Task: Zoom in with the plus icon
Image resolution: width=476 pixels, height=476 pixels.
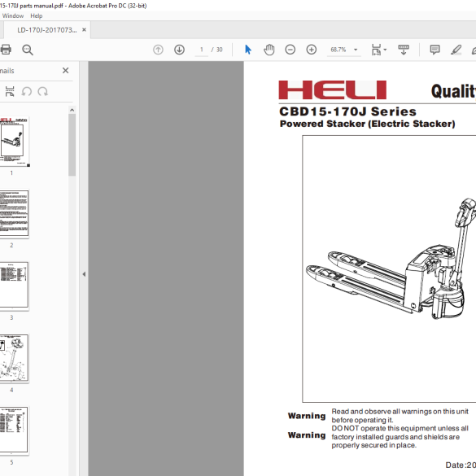Action: coord(312,50)
